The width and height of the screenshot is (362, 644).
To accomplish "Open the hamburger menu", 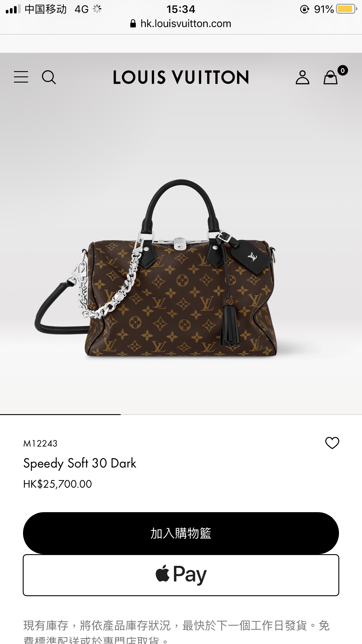I will (x=21, y=77).
